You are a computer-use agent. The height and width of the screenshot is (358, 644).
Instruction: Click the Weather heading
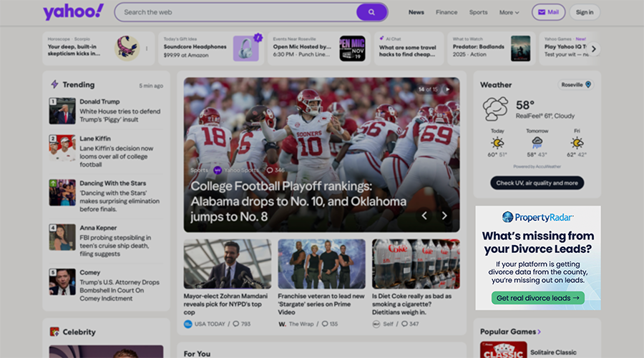point(496,85)
